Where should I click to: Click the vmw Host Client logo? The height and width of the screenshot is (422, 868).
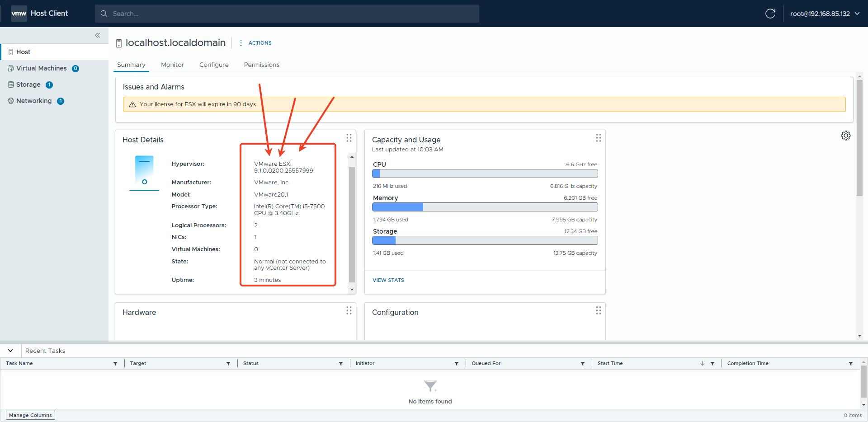[39, 14]
